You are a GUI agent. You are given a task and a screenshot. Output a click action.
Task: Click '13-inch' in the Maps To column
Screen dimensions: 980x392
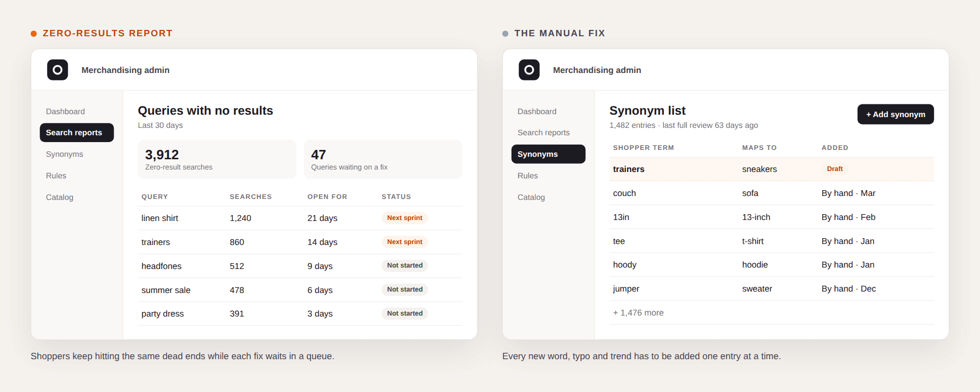tap(756, 217)
